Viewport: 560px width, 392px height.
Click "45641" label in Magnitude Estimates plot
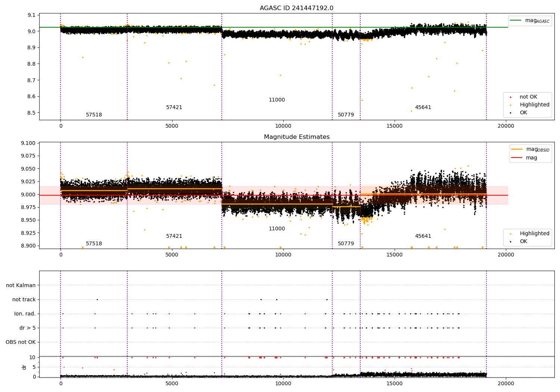423,236
